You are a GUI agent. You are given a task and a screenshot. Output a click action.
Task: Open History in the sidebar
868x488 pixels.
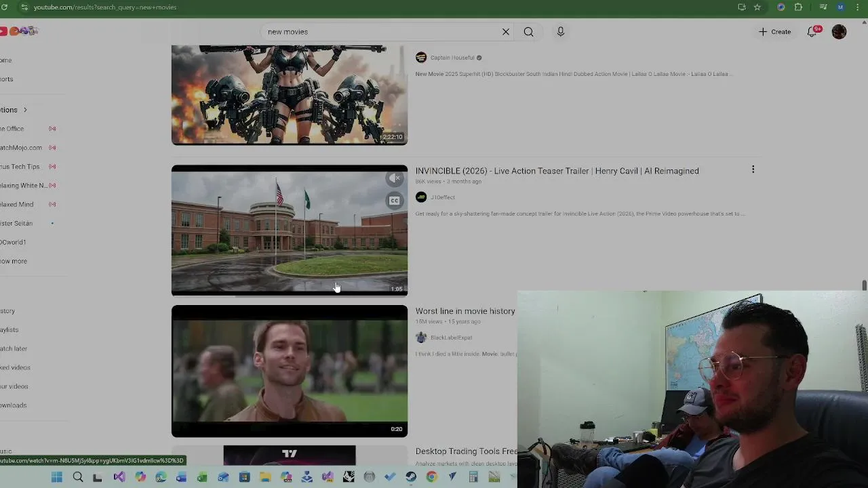click(x=7, y=311)
